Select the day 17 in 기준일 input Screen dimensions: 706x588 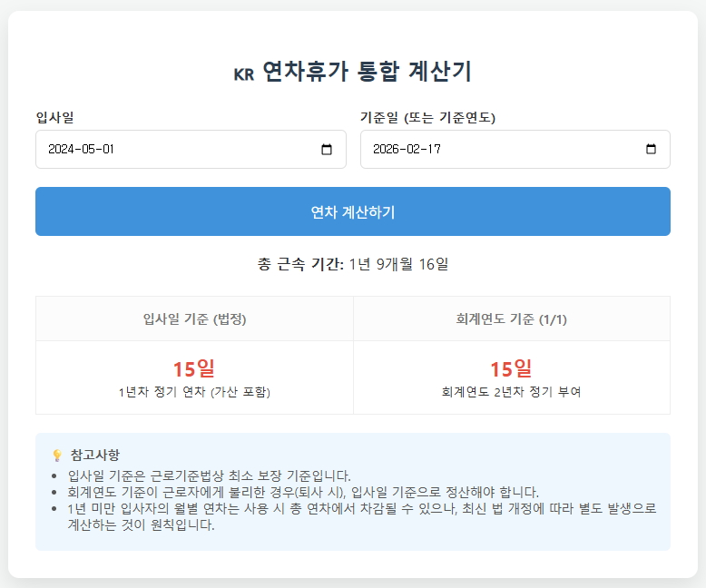433,150
